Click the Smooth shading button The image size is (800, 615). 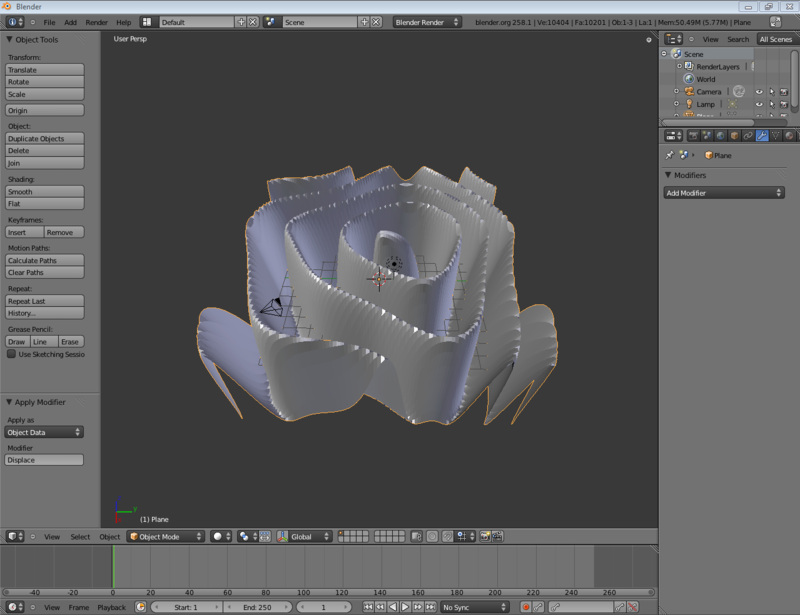point(44,191)
